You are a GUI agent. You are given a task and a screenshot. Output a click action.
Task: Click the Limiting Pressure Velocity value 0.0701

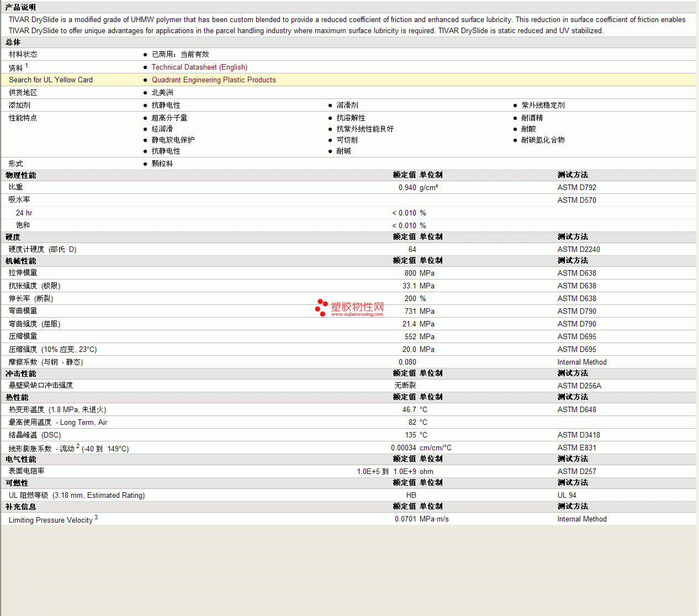(405, 519)
